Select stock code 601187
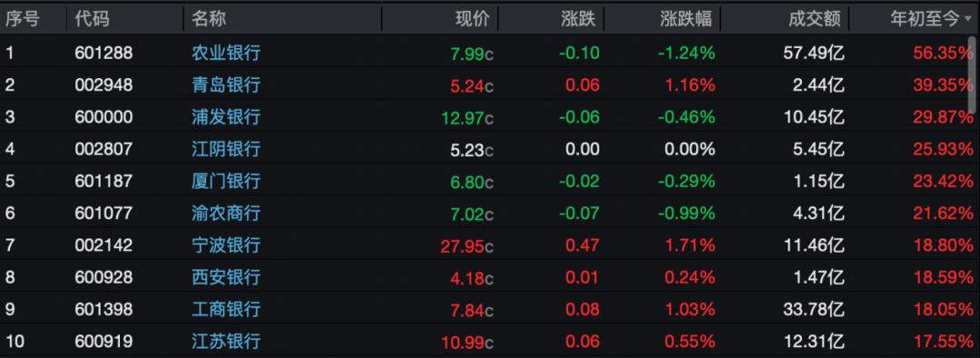This screenshot has width=980, height=358. (103, 181)
